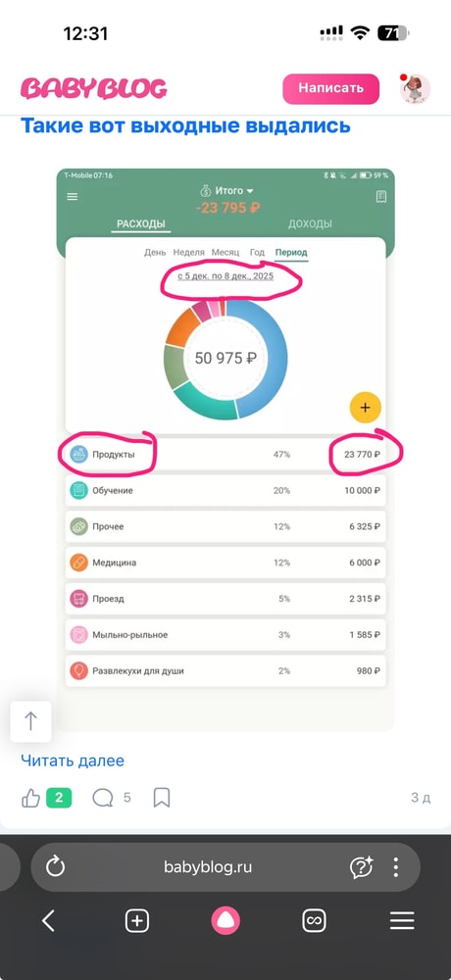
Task: Open the browser hamburger menu
Action: [x=402, y=920]
